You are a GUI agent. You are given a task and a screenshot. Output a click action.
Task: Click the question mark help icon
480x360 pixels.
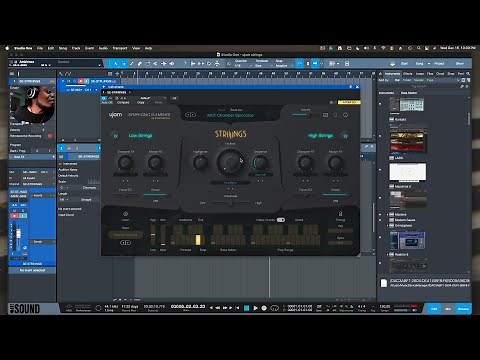point(185,63)
